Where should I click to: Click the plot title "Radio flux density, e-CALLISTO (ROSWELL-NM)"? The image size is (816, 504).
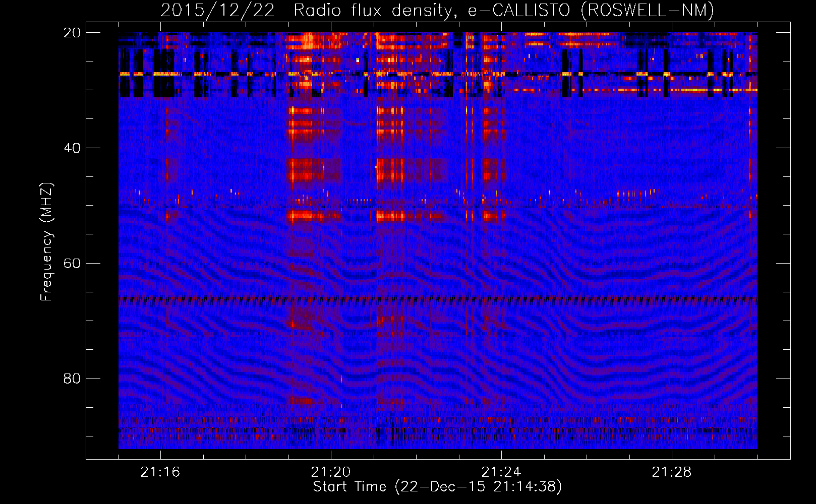click(x=504, y=10)
